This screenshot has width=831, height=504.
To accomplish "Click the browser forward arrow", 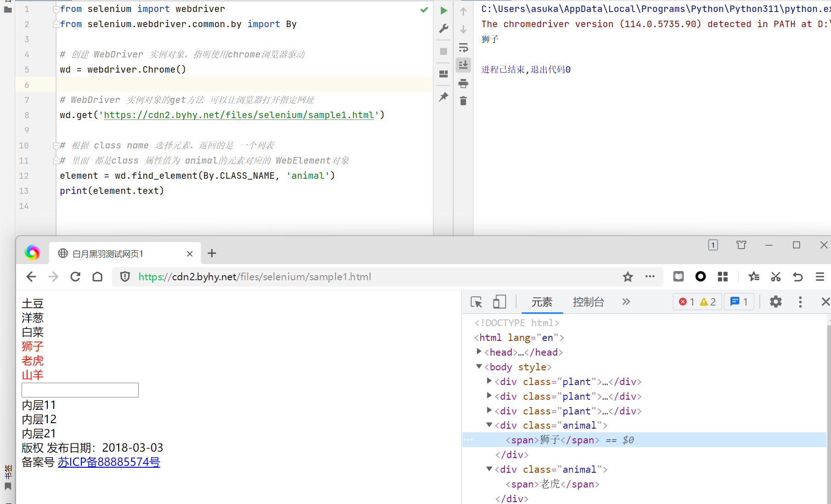I will pos(53,277).
